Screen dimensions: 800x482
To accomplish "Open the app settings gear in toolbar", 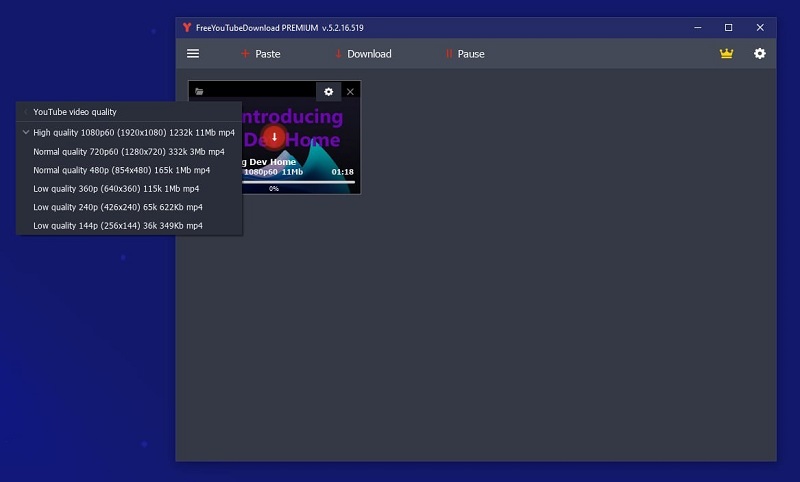I will click(x=760, y=54).
